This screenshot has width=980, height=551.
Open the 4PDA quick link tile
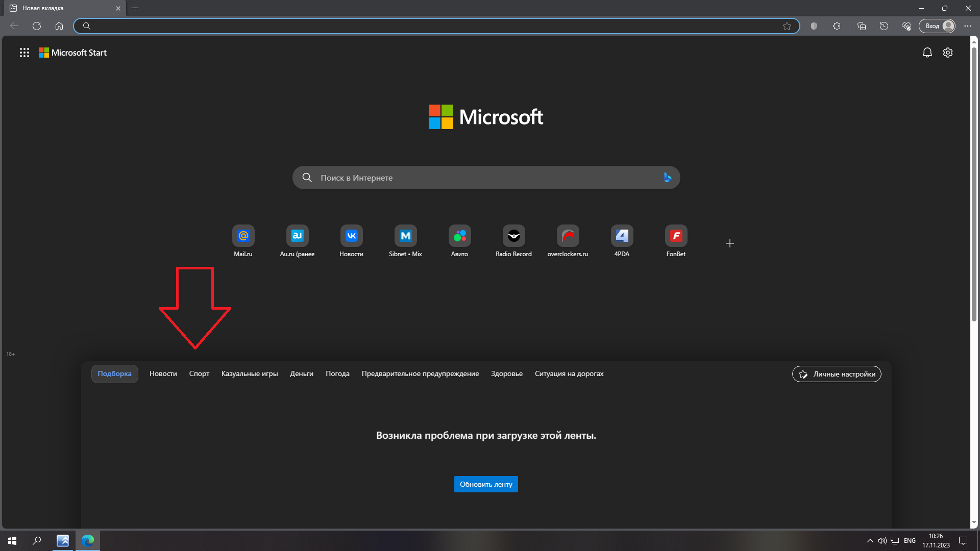[621, 236]
